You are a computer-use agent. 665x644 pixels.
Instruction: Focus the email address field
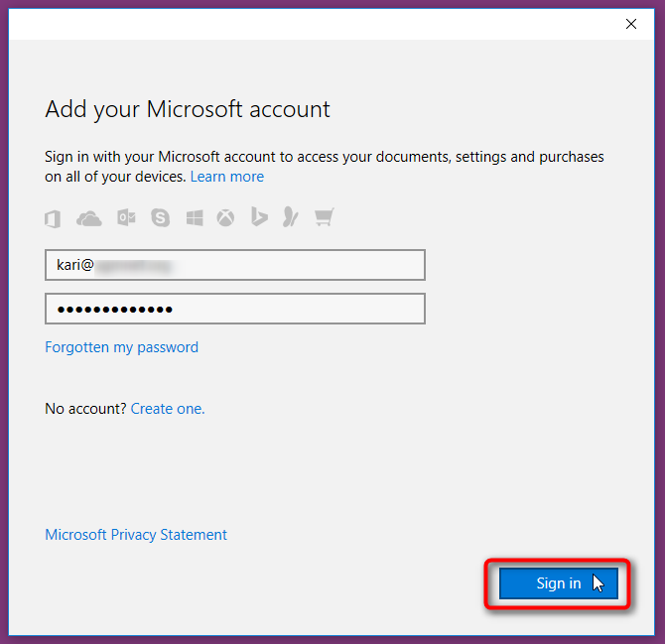(x=235, y=265)
